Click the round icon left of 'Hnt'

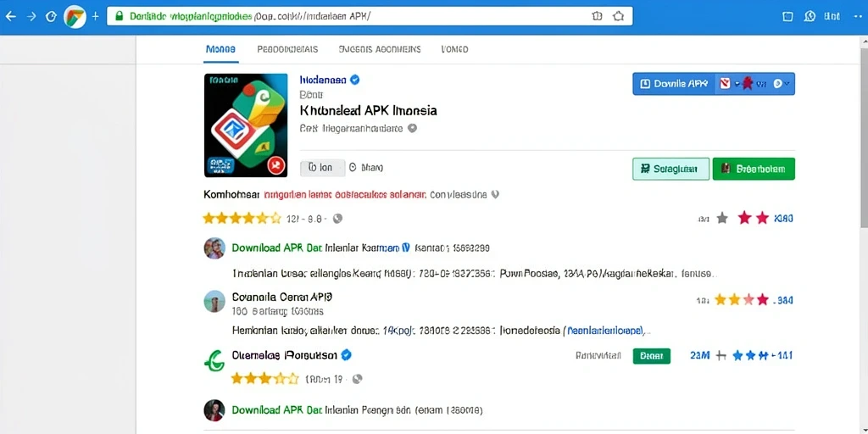click(x=810, y=16)
